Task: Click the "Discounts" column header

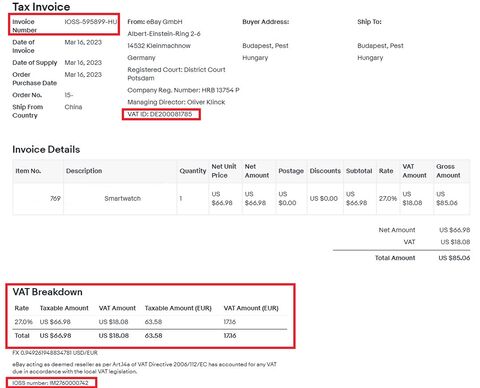Action: (x=325, y=171)
